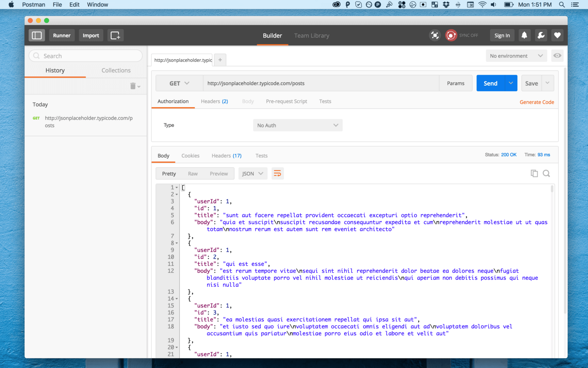This screenshot has width=588, height=368.
Task: Click the request URL input field
Action: tap(321, 83)
